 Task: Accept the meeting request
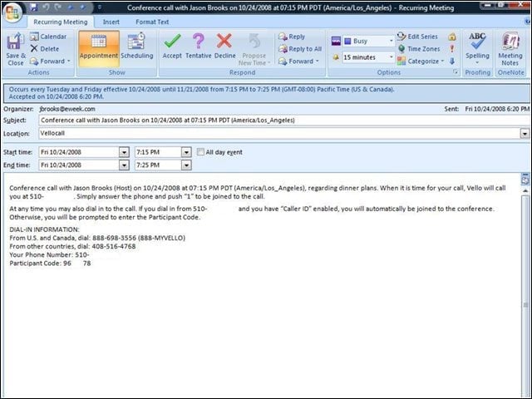coord(172,47)
